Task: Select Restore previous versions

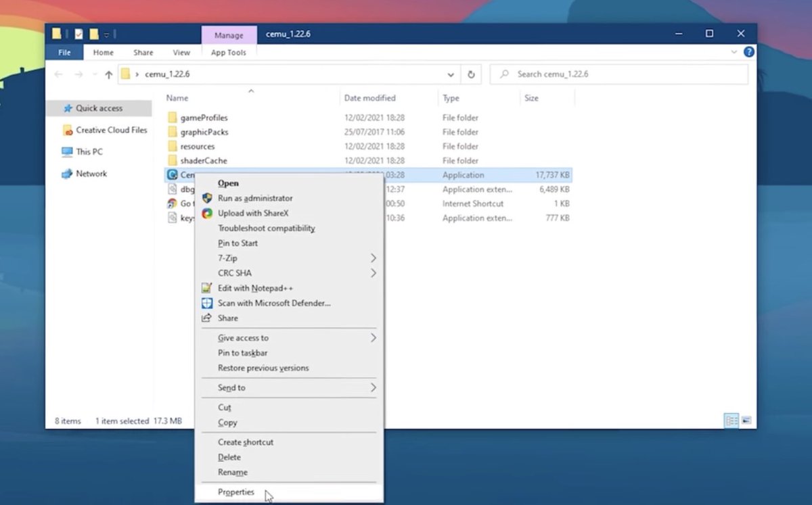Action: pyautogui.click(x=263, y=368)
